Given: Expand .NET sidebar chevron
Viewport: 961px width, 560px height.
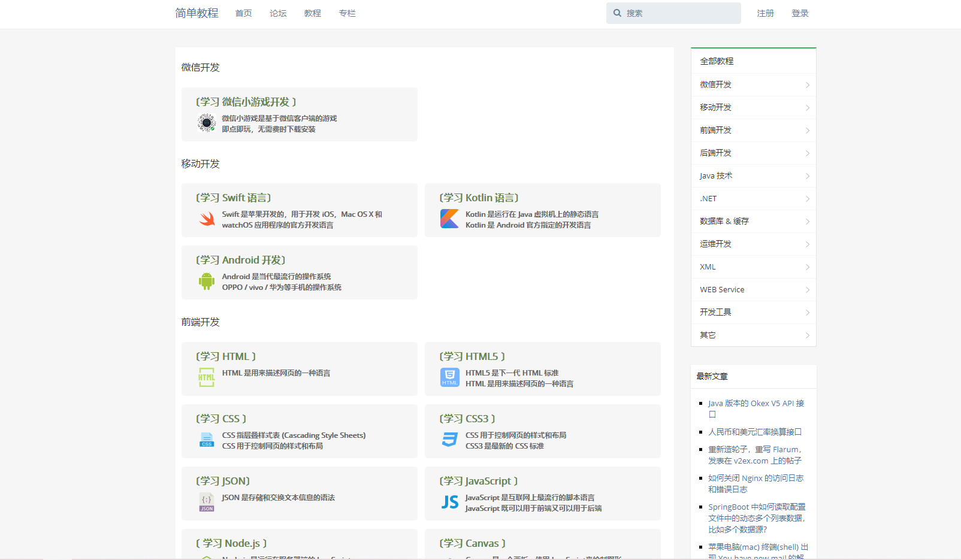Looking at the screenshot, I should pos(808,199).
